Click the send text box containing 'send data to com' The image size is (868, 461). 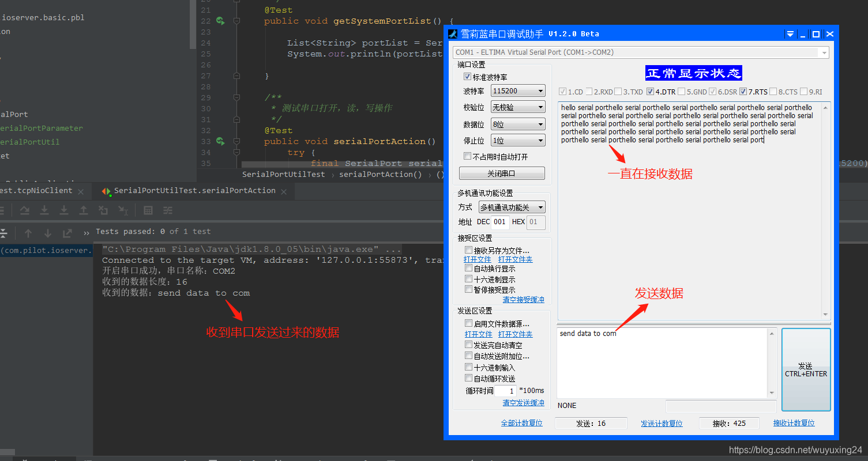click(663, 363)
